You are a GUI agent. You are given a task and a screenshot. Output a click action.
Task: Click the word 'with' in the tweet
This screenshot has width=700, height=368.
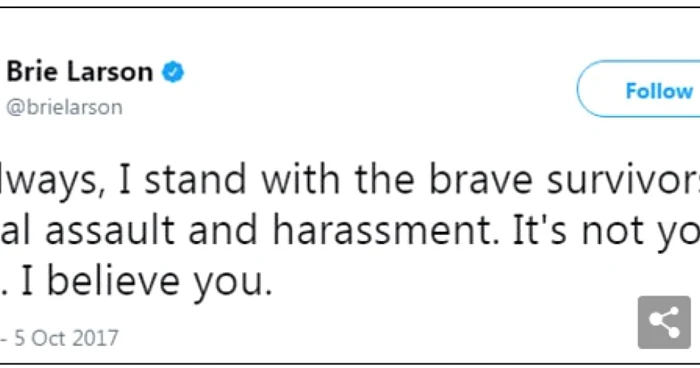coord(300,180)
